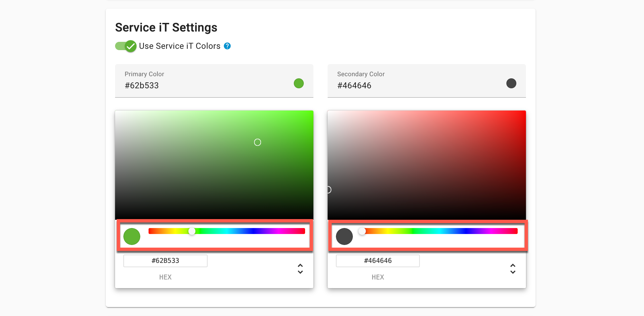Select the Primary Color field showing #62b533
This screenshot has height=316, width=644.
[214, 81]
